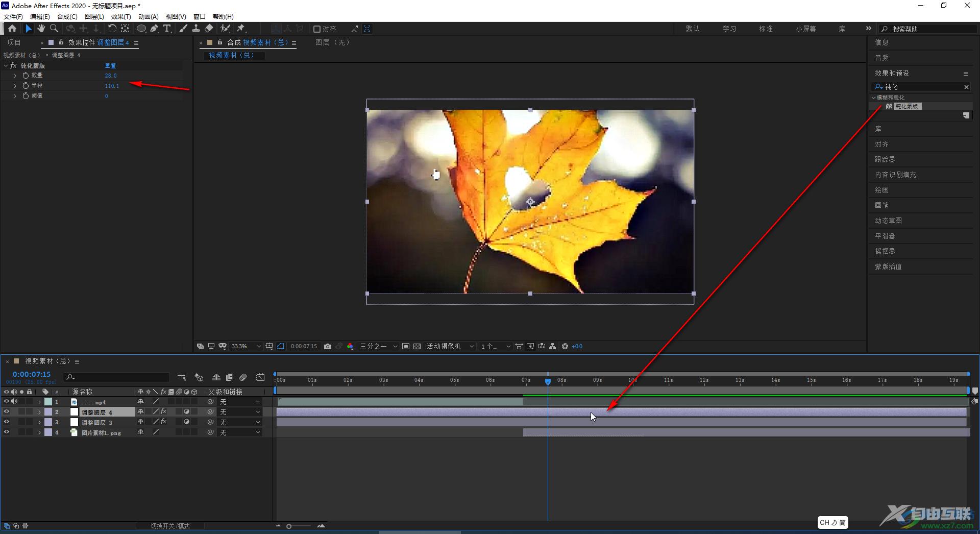
Task: Switch to the 默认 workspace
Action: click(693, 29)
